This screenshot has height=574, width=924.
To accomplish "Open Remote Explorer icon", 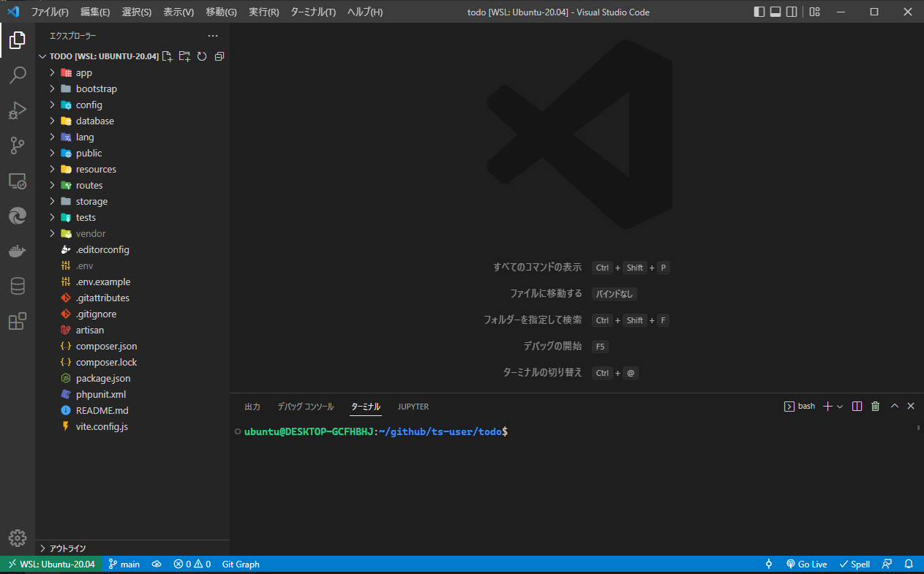I will point(18,181).
